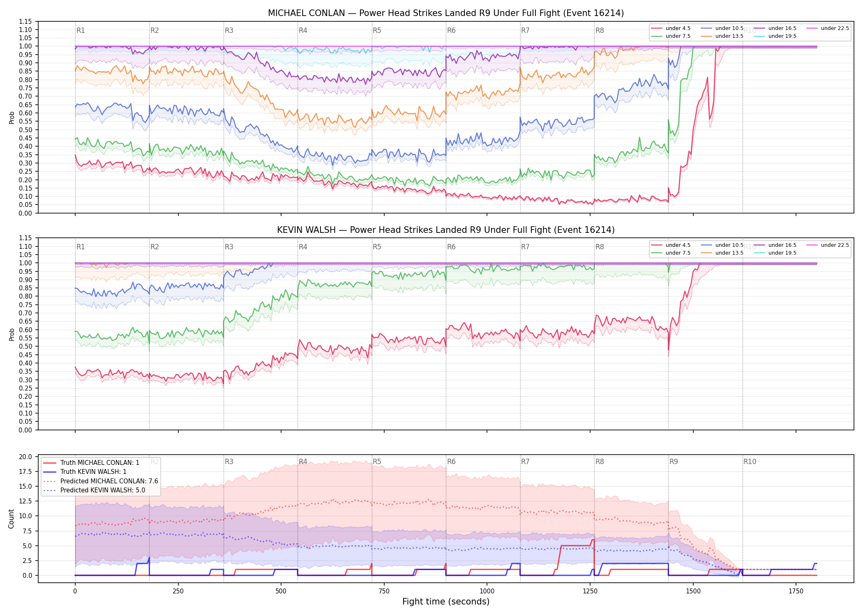Viewport: 863px width, 616px height.
Task: Select R8 round marker in Walsh chart
Action: click(600, 247)
